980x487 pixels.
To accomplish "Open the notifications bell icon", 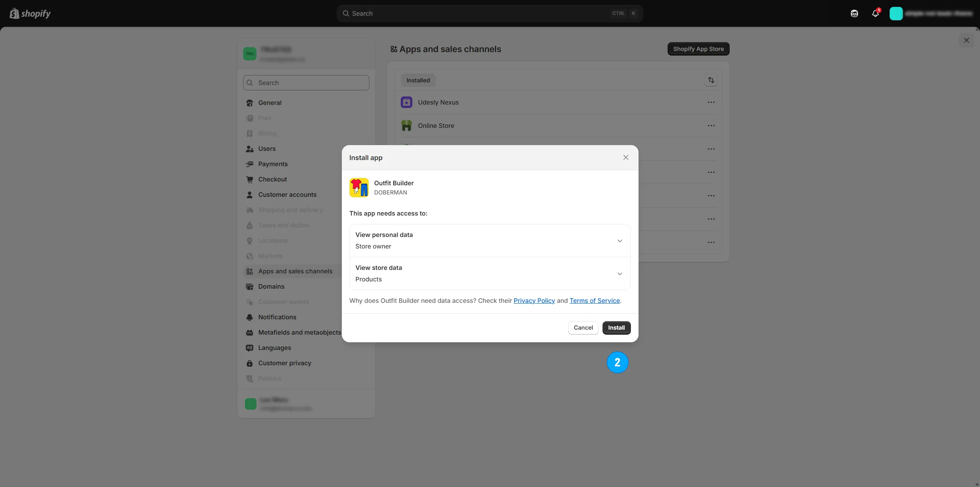I will click(x=875, y=13).
